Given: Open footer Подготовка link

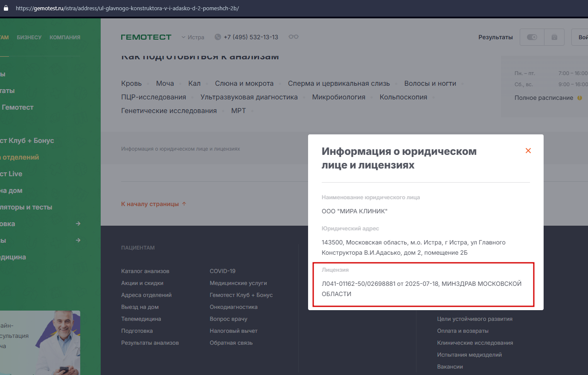Looking at the screenshot, I should [137, 331].
